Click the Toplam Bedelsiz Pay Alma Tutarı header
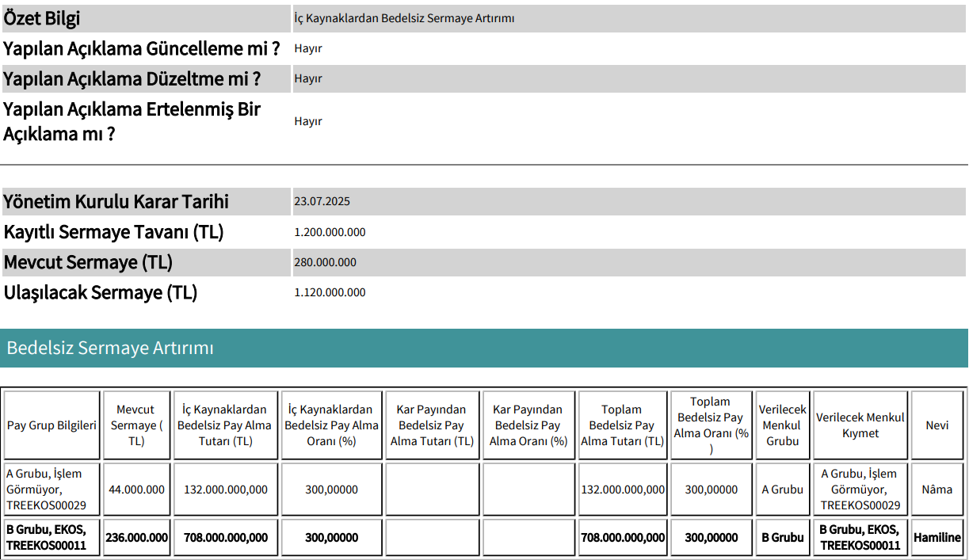This screenshot has width=969, height=560. (x=623, y=425)
